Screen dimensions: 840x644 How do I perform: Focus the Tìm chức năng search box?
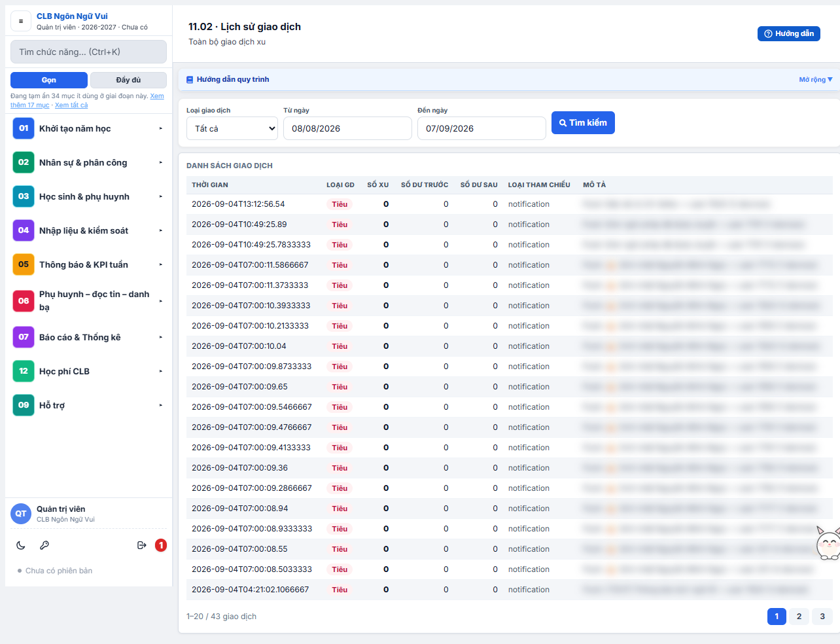[88, 52]
